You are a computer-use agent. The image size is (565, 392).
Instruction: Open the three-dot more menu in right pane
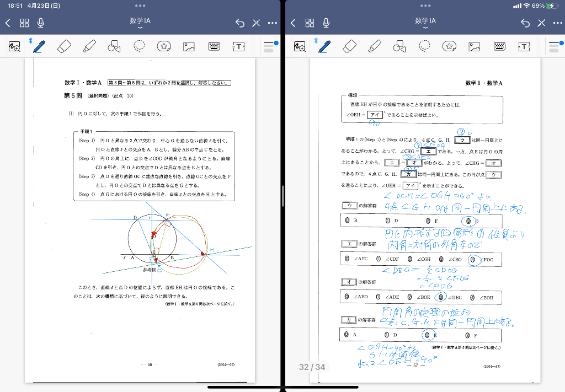557,23
